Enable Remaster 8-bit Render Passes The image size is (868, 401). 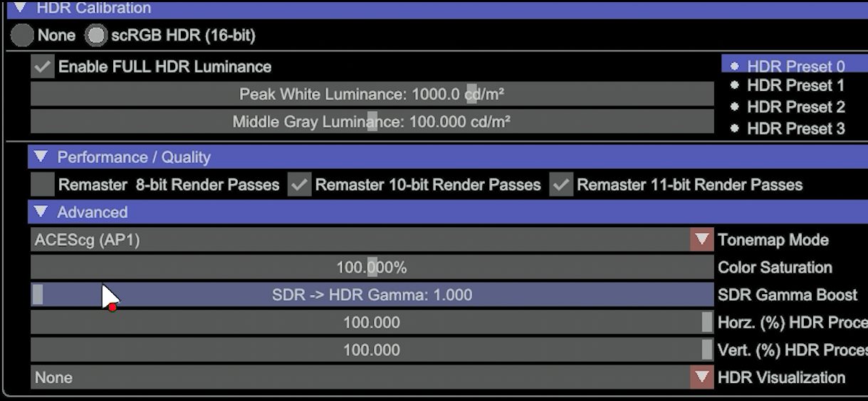point(43,184)
